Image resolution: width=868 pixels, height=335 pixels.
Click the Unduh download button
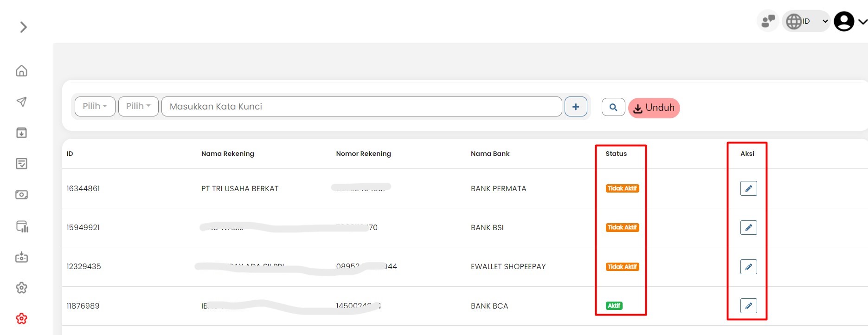[654, 108]
